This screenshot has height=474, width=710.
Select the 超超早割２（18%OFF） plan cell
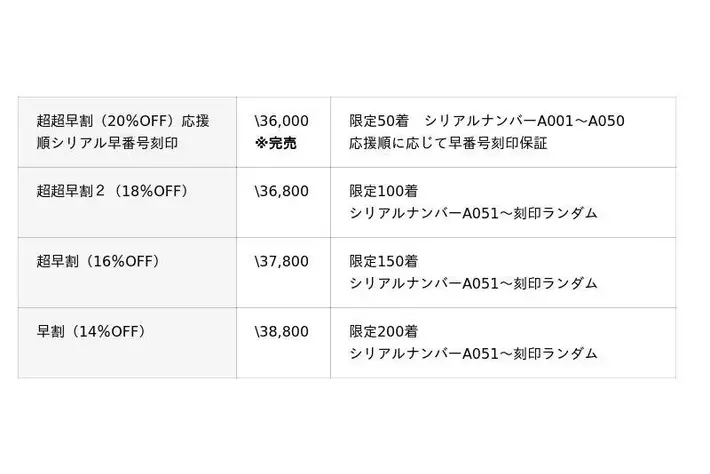[x=111, y=191]
